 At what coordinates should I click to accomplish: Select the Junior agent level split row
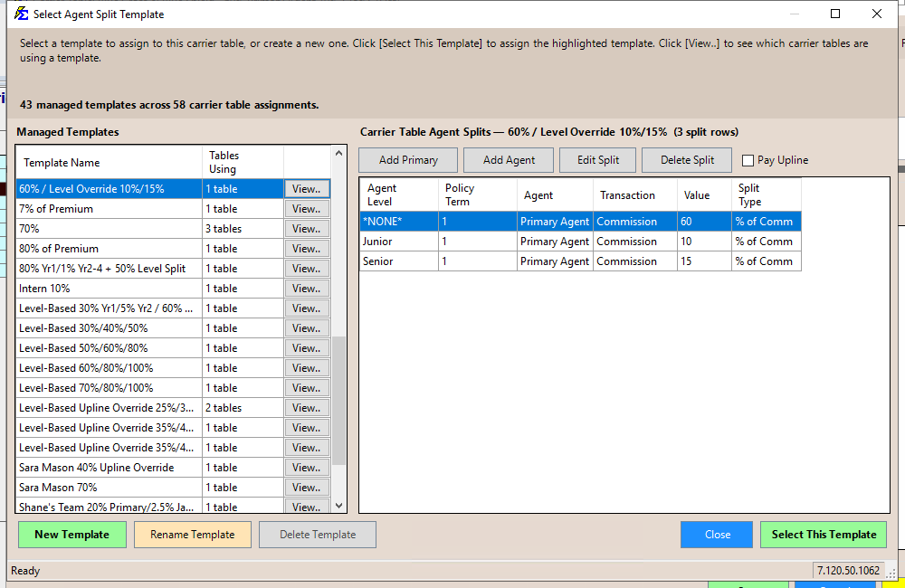(x=579, y=242)
